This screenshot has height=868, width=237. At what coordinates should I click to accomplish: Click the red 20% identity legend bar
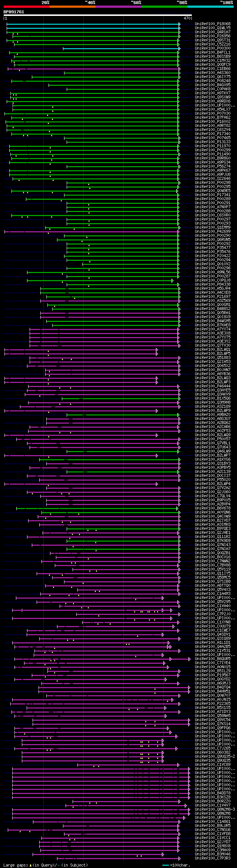tap(27, 6)
